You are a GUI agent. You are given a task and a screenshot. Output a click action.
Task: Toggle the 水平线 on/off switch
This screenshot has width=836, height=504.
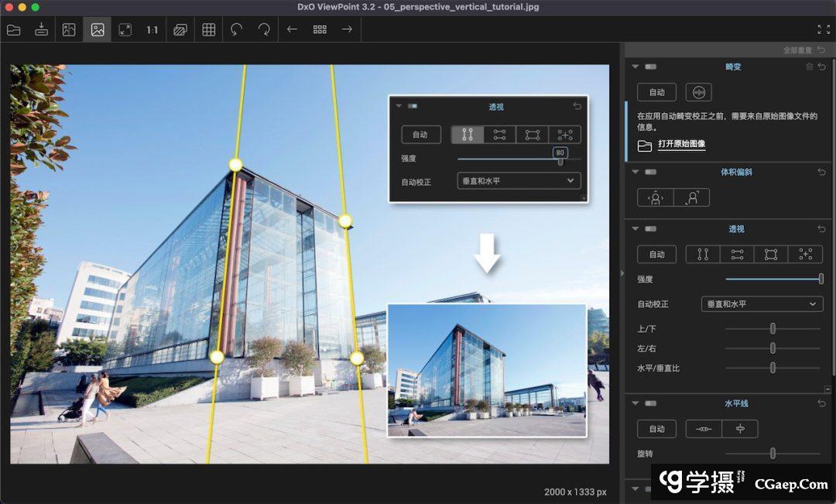[x=650, y=403]
